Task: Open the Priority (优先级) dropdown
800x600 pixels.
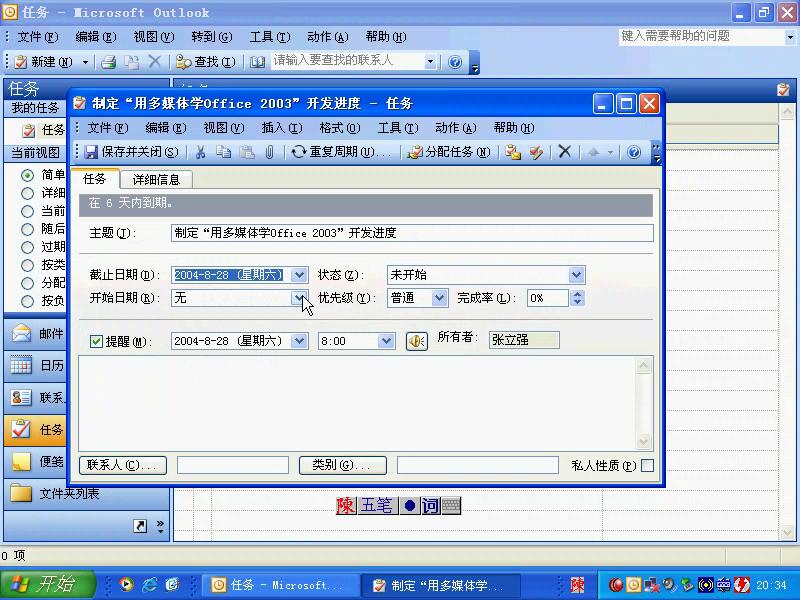Action: click(x=439, y=297)
